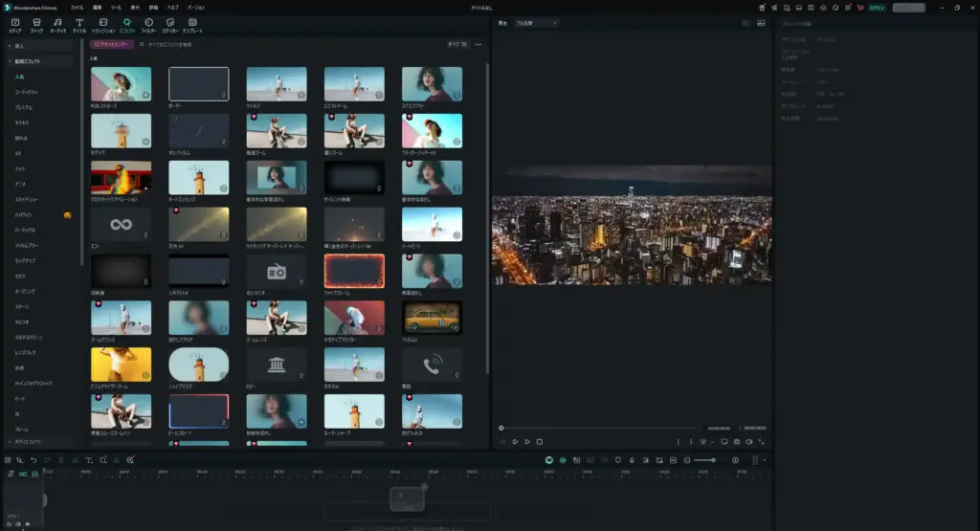
Task: Open the すべて filter dropdown in effects panel
Action: [x=457, y=44]
